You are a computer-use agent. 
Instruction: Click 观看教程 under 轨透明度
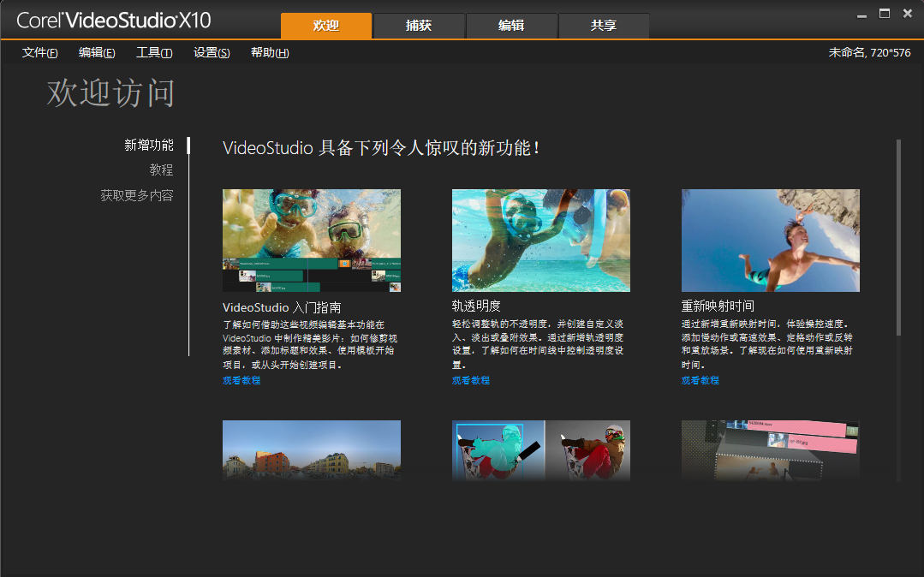click(471, 380)
